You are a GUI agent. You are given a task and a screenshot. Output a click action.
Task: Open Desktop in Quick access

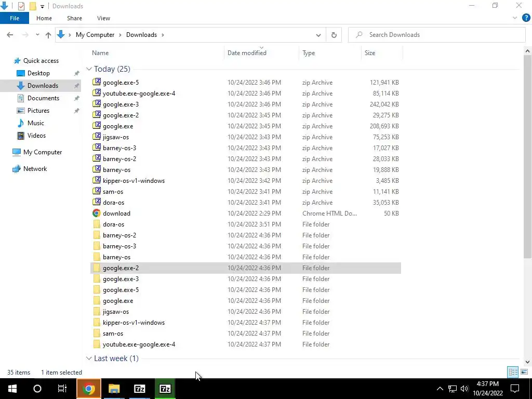(38, 73)
